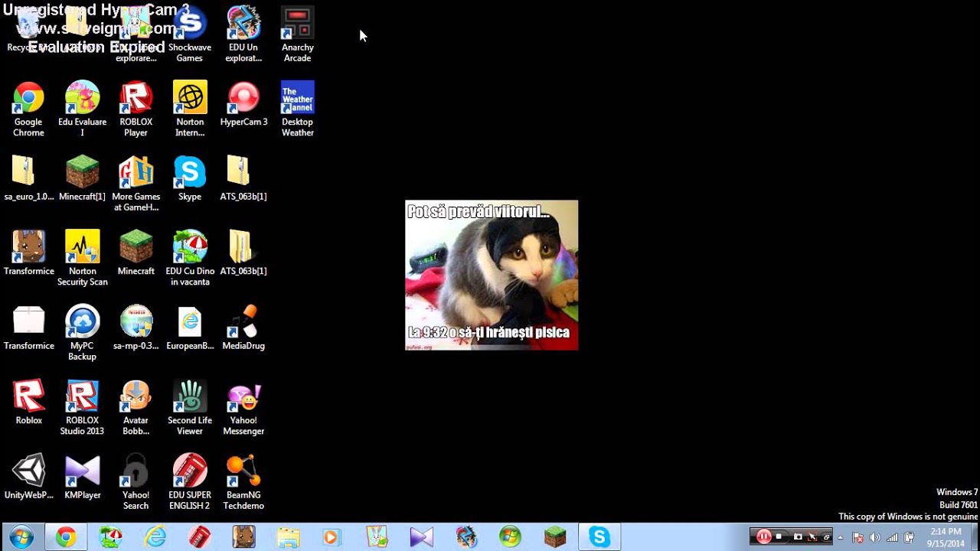Image resolution: width=980 pixels, height=551 pixels.
Task: Pause the HyperCam recording
Action: click(763, 536)
